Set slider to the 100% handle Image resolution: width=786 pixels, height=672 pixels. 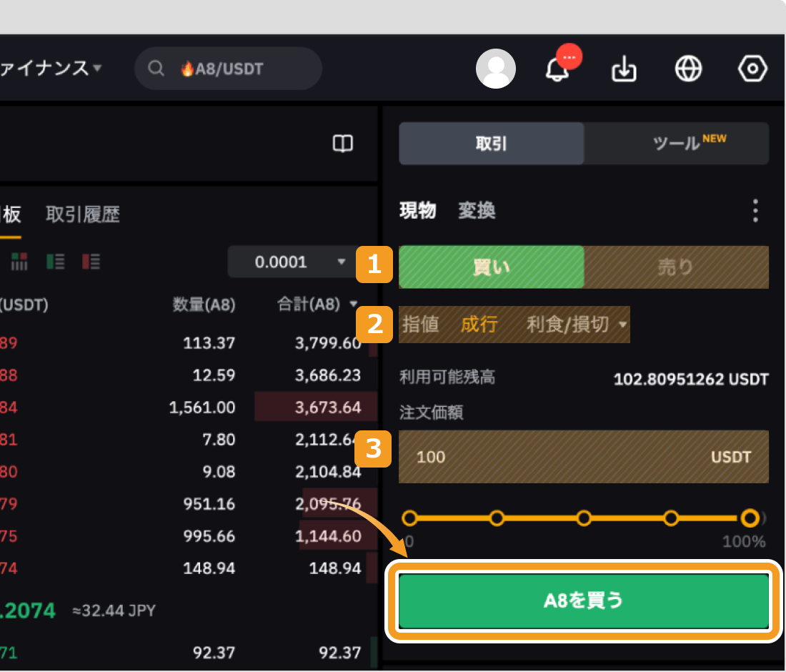click(750, 518)
